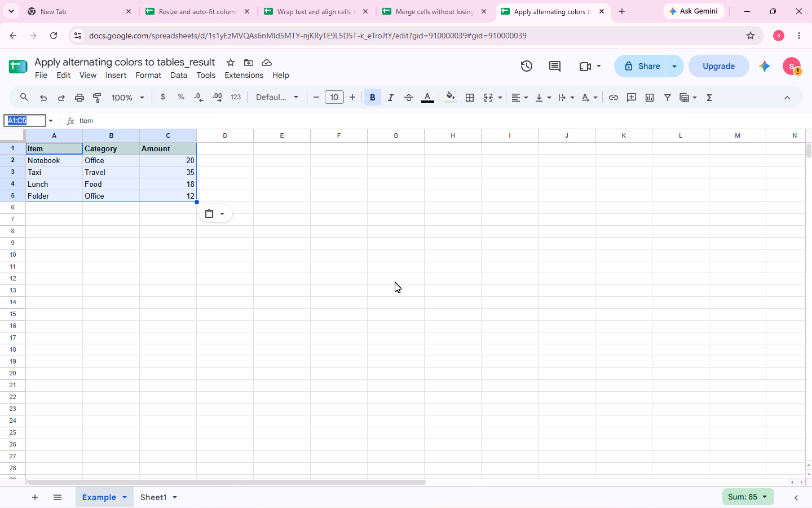The image size is (812, 508).
Task: Click the undo arrow icon
Action: point(43,98)
